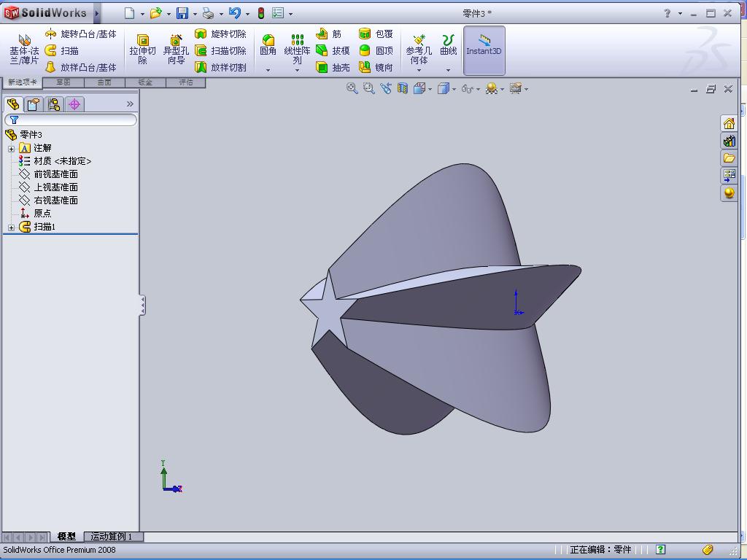
Task: Apply the 圆角 fillet tool
Action: tap(268, 45)
